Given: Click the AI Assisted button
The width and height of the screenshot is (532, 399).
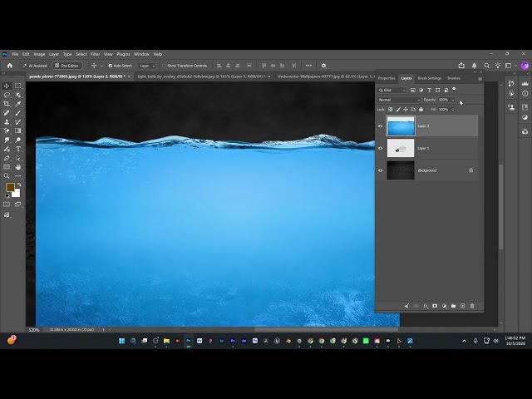Looking at the screenshot, I should [x=35, y=66].
